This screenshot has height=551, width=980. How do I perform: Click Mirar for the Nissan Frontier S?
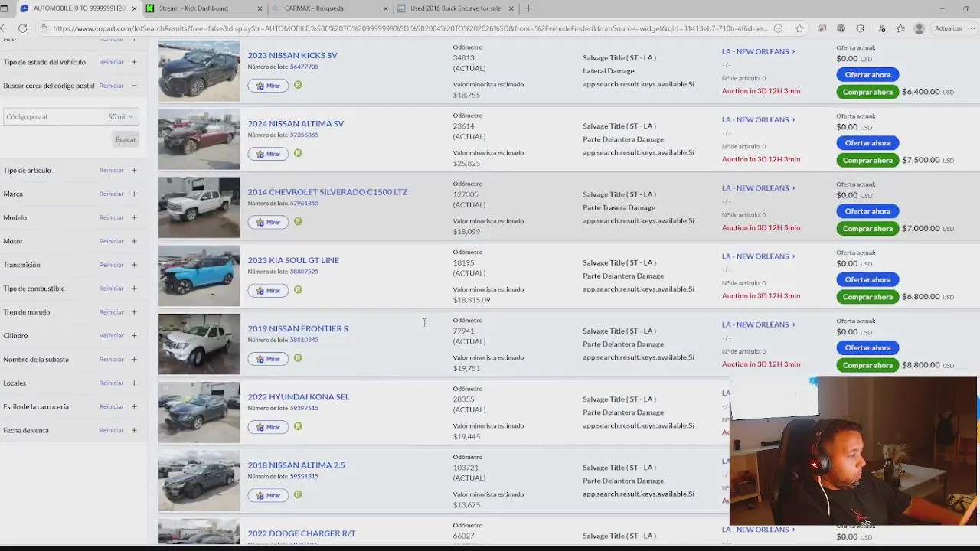268,358
